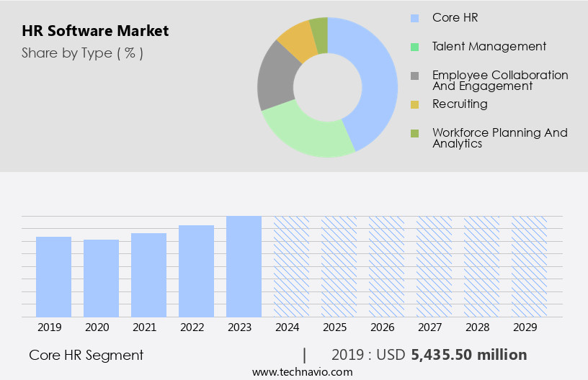This screenshot has width=588, height=380.
Task: Select the gray donut chart segment
Action: tap(275, 79)
